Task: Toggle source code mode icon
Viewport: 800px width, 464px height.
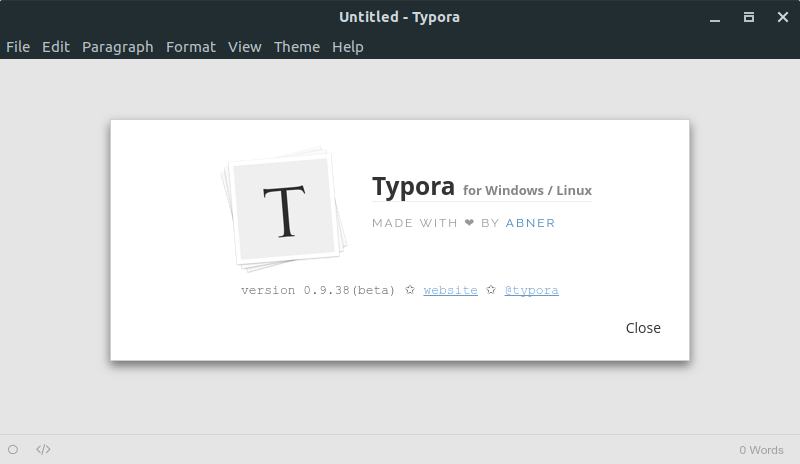Action: [x=43, y=449]
